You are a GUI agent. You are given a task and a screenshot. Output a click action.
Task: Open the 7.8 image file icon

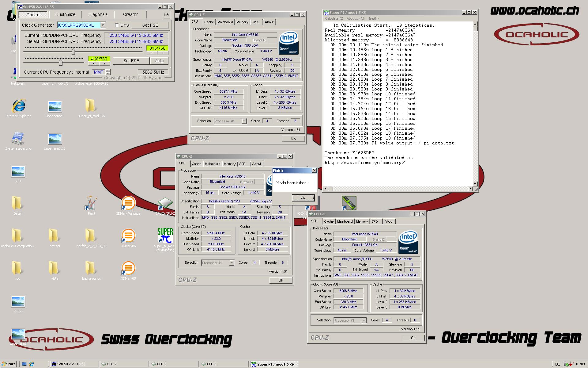click(x=18, y=171)
